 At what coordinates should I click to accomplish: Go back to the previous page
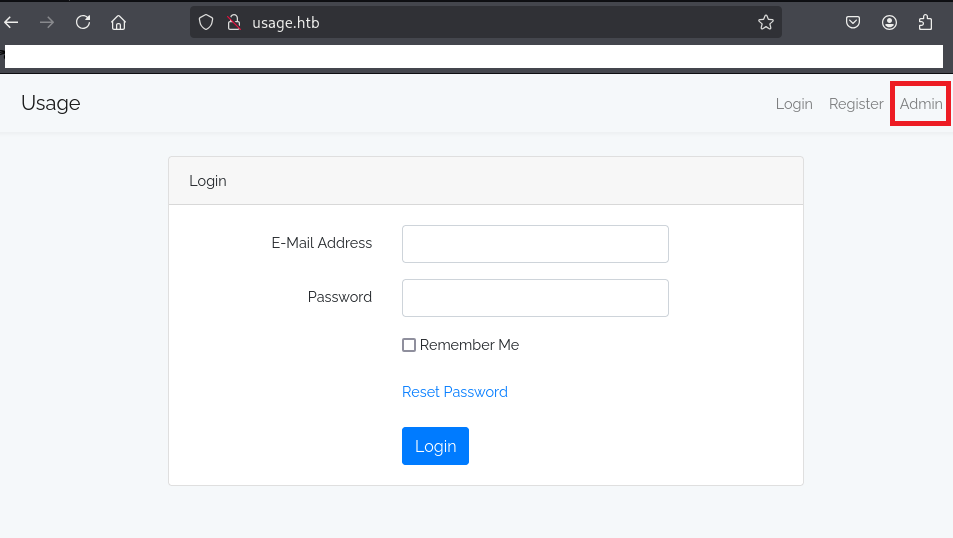pos(11,22)
